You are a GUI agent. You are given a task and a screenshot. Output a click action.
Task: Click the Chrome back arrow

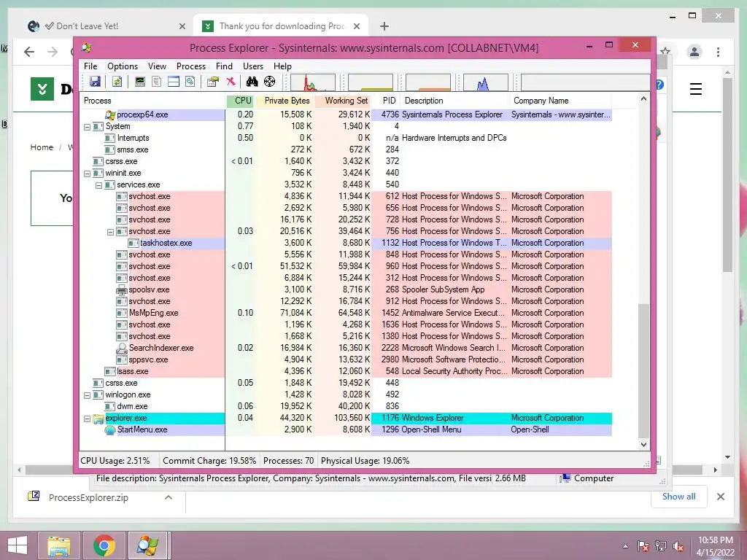pyautogui.click(x=29, y=52)
